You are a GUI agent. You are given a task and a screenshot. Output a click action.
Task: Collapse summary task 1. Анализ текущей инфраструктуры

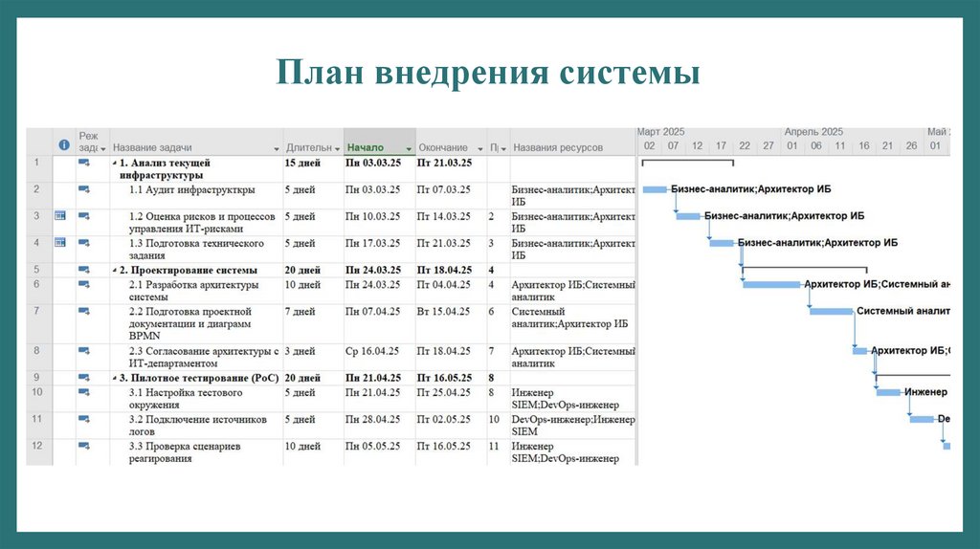(x=115, y=163)
